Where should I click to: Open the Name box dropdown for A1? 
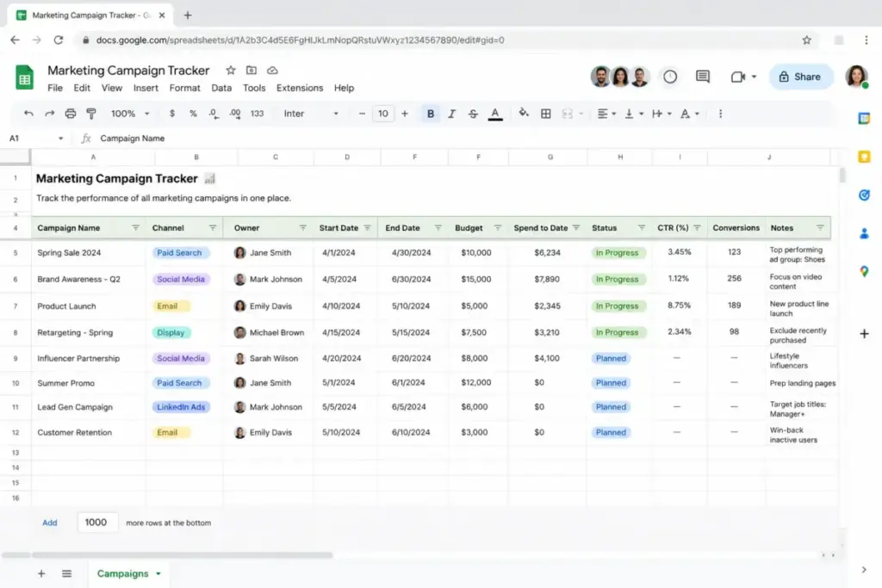tap(61, 139)
